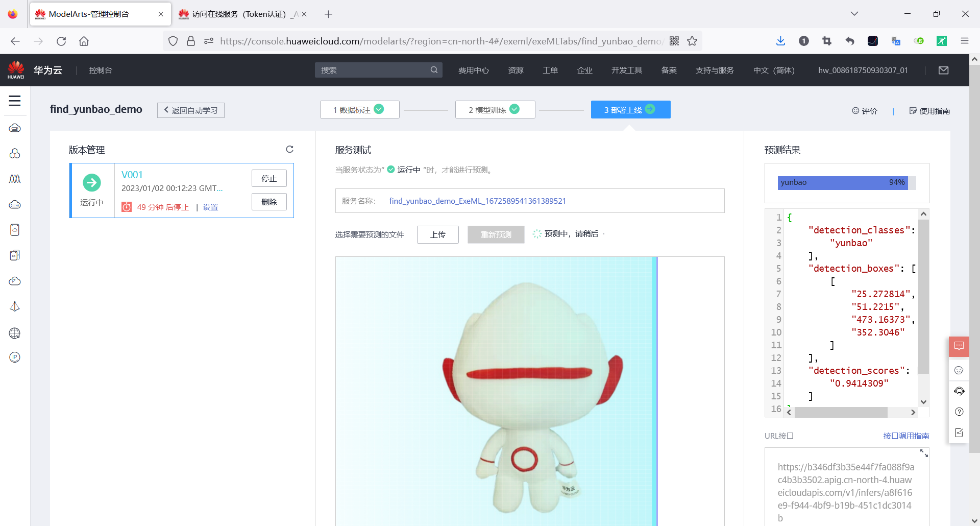Click the JSON panel scroll-down arrow
The image size is (980, 526).
coord(923,401)
